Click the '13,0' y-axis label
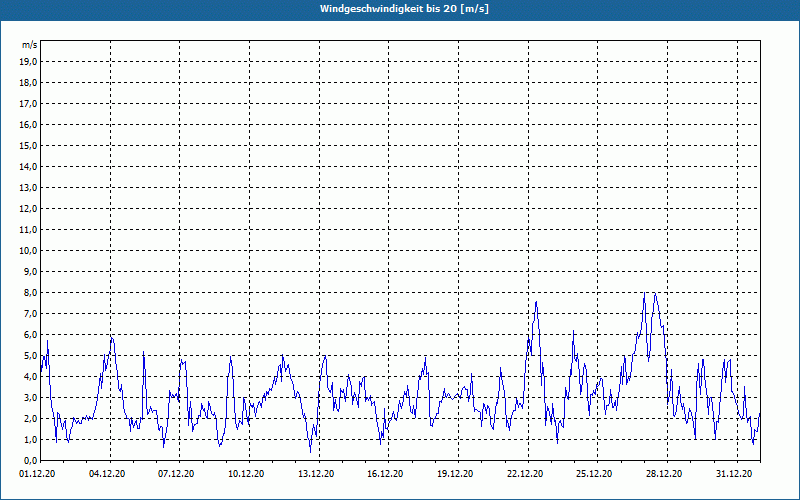This screenshot has width=800, height=500. 28,187
